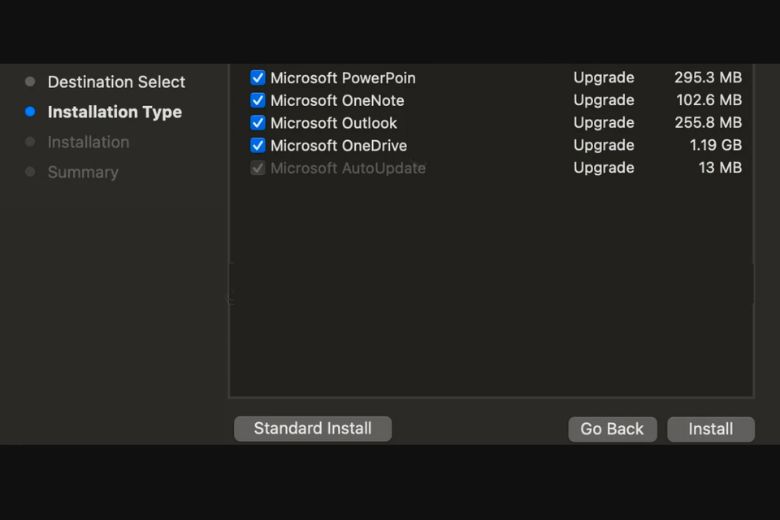Select the Microsoft OneNote package name
Screen dimensions: 780x520
coord(337,101)
